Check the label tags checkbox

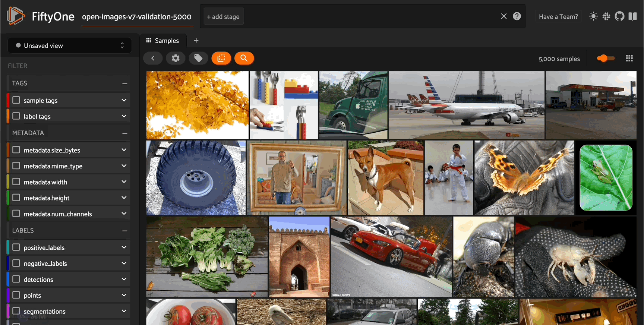coord(16,116)
